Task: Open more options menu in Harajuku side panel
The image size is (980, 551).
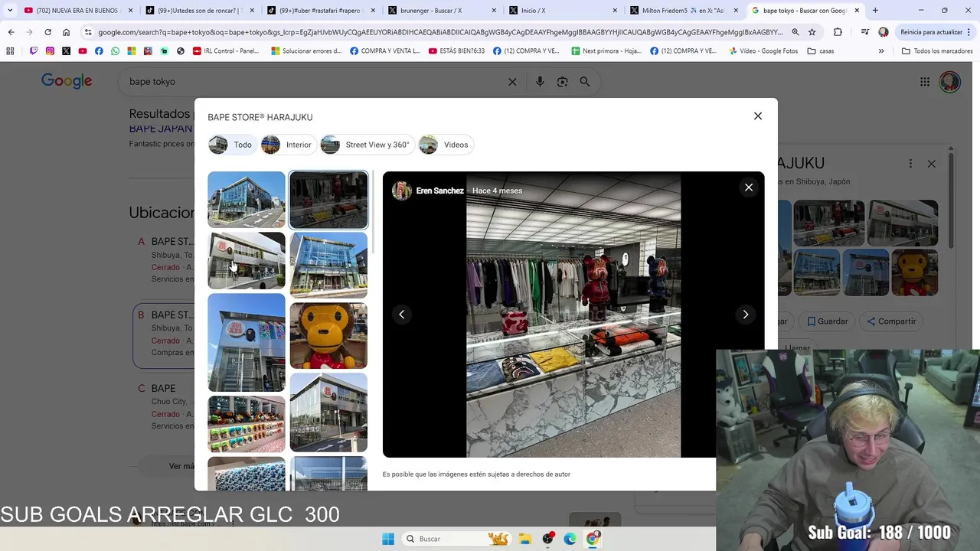Action: [910, 164]
